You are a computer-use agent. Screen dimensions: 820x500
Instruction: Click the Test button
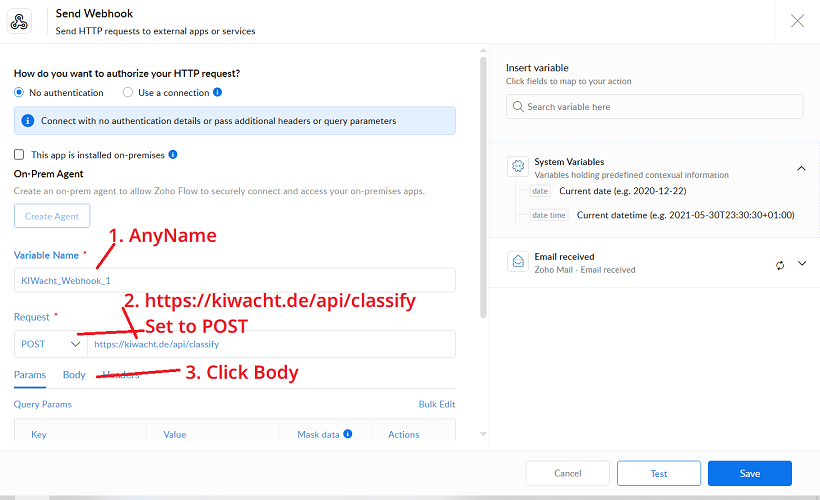(x=658, y=473)
